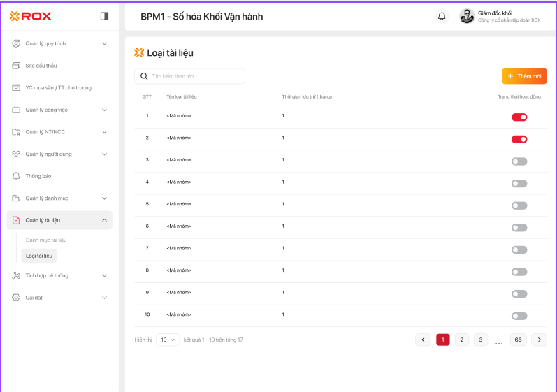
Task: Enable the status toggle in row 3
Action: (519, 161)
